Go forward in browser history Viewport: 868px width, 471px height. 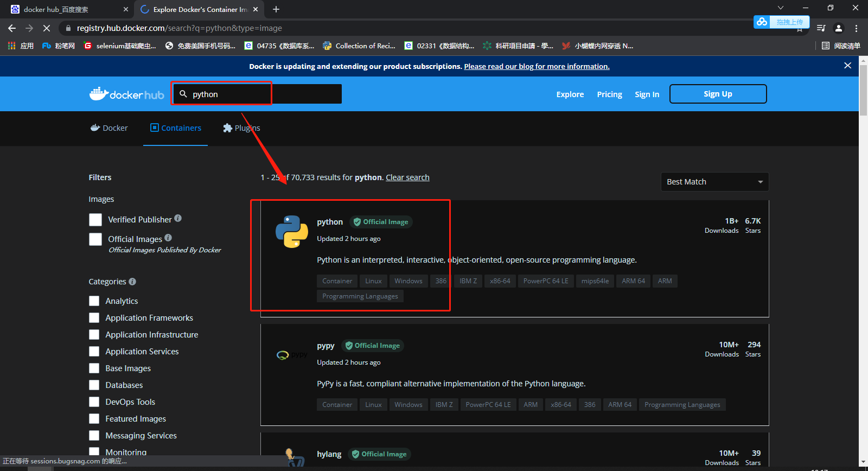click(x=29, y=28)
